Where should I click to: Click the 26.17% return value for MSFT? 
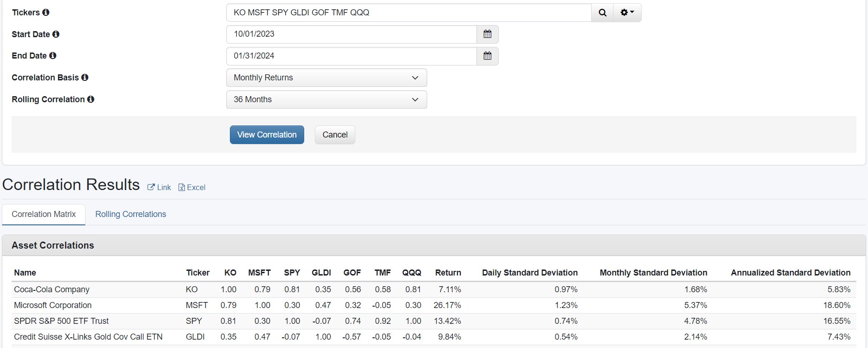[447, 305]
